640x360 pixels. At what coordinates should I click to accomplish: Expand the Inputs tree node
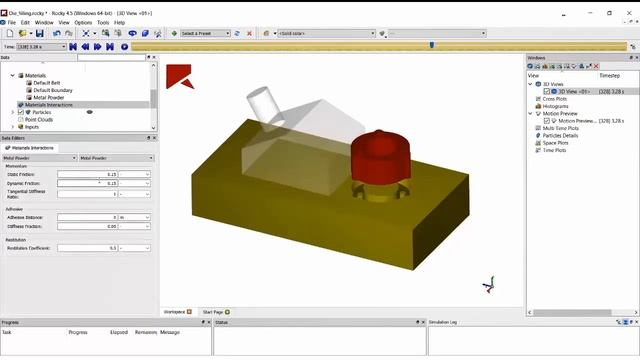click(x=13, y=127)
